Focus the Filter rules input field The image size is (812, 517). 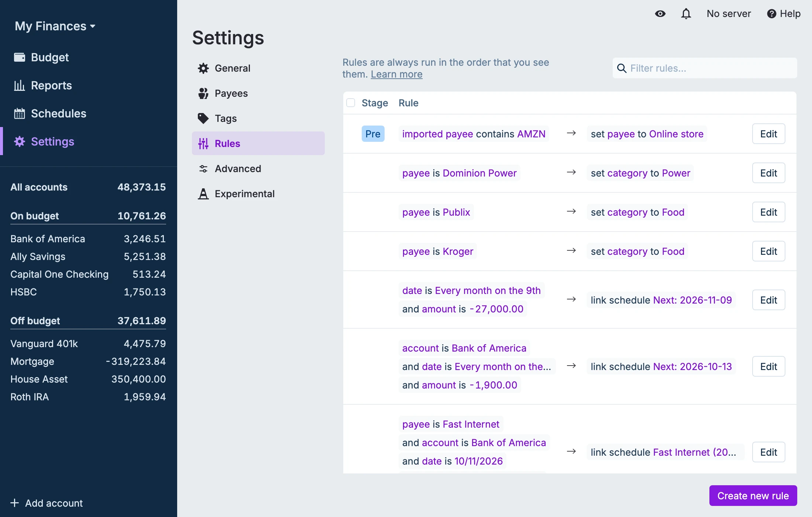pyautogui.click(x=705, y=68)
